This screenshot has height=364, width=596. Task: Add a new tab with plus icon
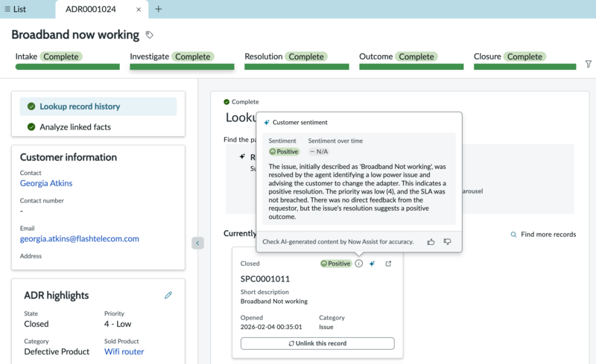[x=159, y=9]
